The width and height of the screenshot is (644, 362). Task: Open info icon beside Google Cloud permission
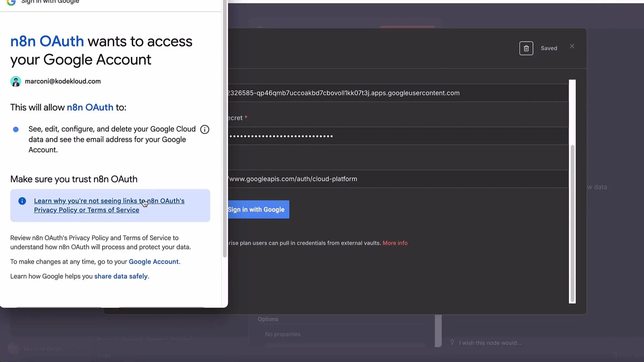tap(205, 129)
